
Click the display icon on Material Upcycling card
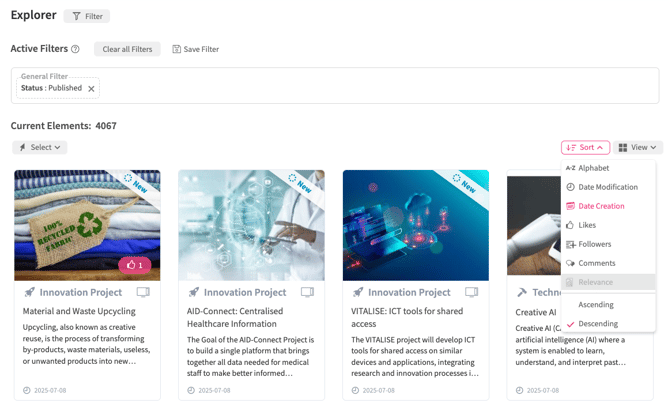pos(143,293)
